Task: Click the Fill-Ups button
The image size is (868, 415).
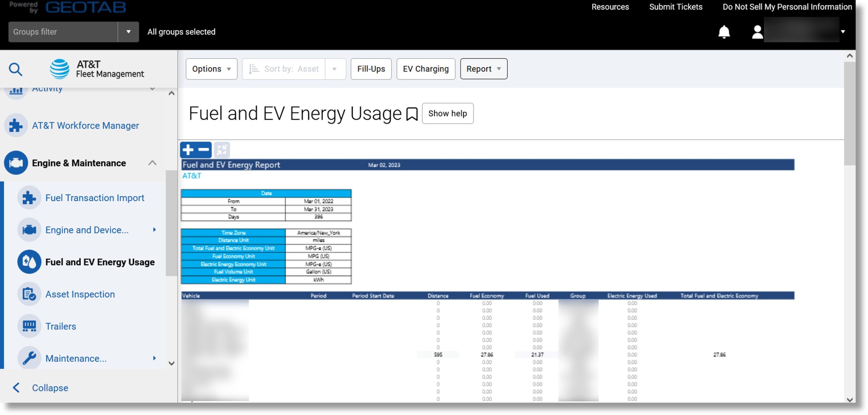Action: pyautogui.click(x=371, y=69)
